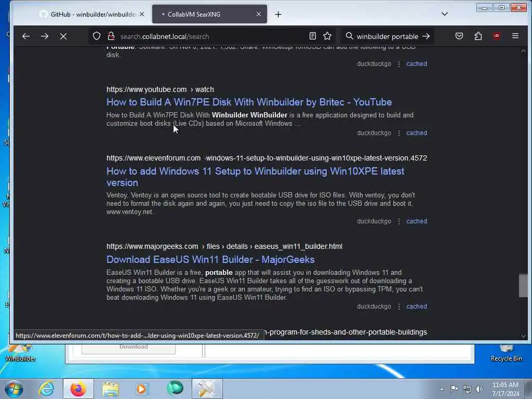
Task: Launch Internet Explorer from taskbar
Action: (x=46, y=389)
